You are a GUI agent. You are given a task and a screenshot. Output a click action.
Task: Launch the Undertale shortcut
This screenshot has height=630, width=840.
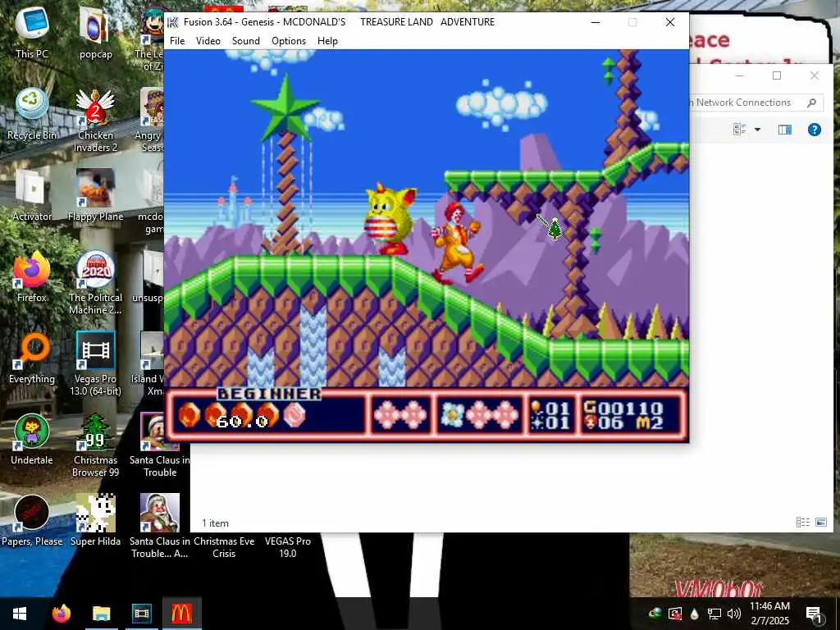click(x=32, y=440)
